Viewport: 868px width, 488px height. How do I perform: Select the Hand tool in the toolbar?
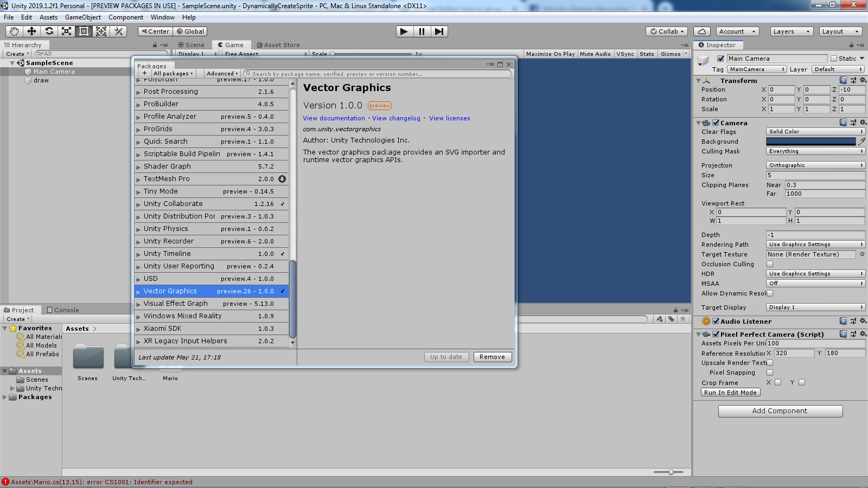pyautogui.click(x=14, y=31)
